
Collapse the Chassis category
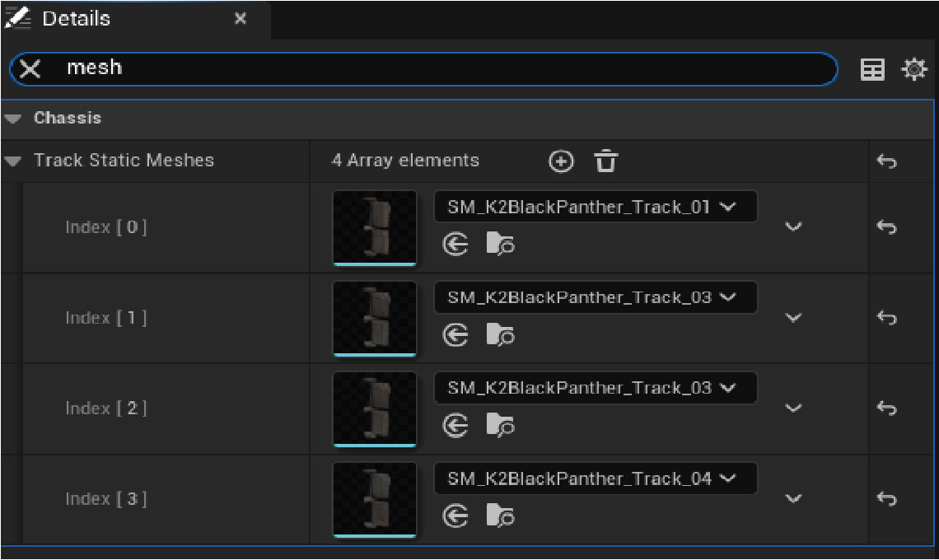pos(12,119)
